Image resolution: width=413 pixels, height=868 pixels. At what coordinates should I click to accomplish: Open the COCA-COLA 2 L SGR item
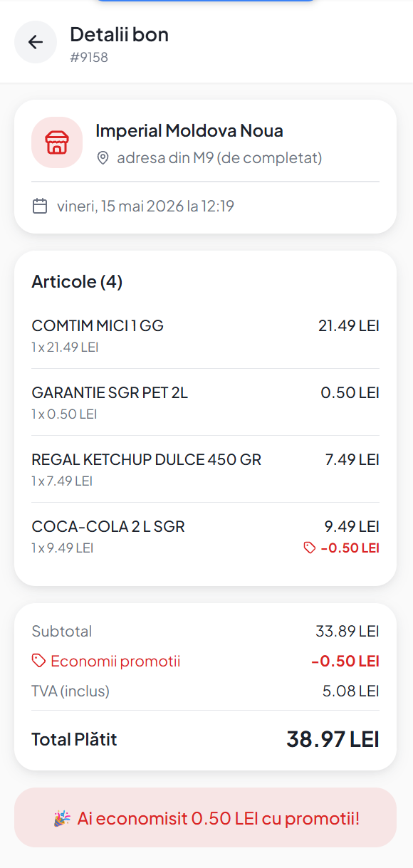pos(205,538)
